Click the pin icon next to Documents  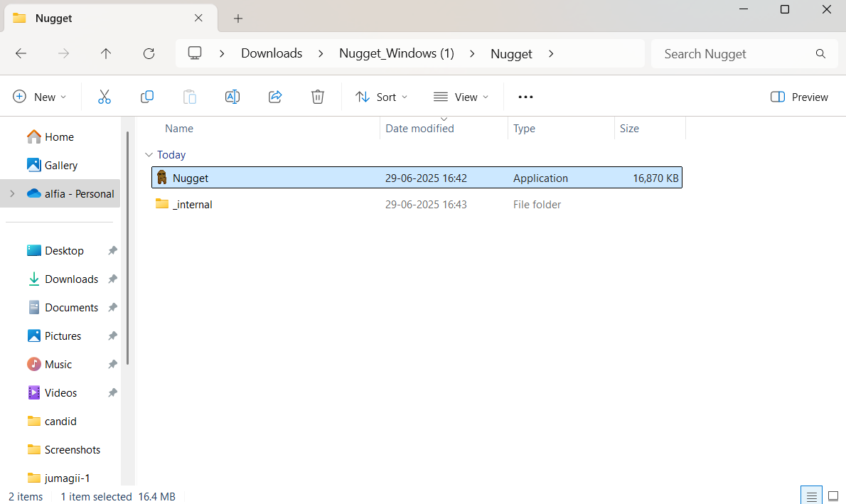click(112, 308)
